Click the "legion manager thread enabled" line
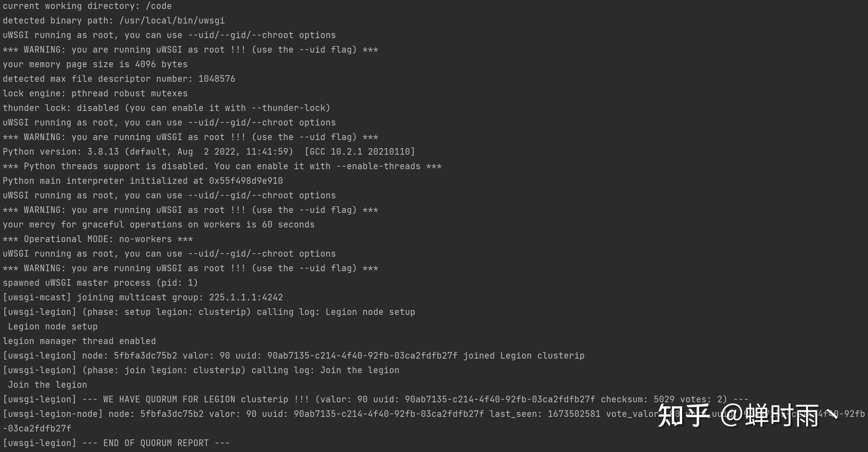This screenshot has width=868, height=452. (x=79, y=341)
